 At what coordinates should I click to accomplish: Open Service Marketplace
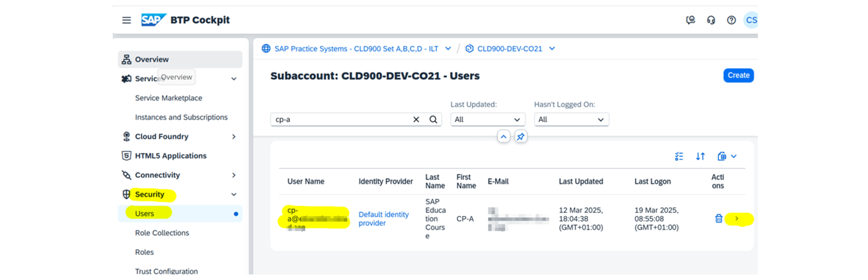(x=168, y=98)
